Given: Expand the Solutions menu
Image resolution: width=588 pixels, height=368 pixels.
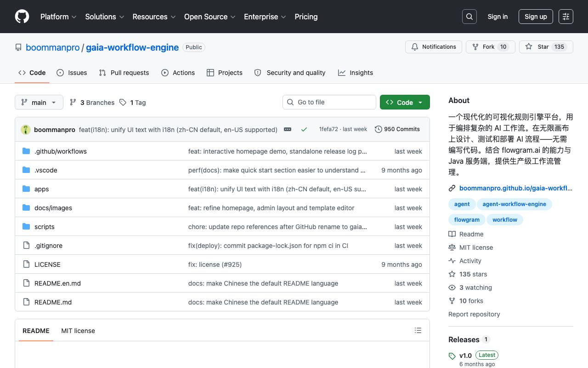Looking at the screenshot, I should click(x=105, y=17).
